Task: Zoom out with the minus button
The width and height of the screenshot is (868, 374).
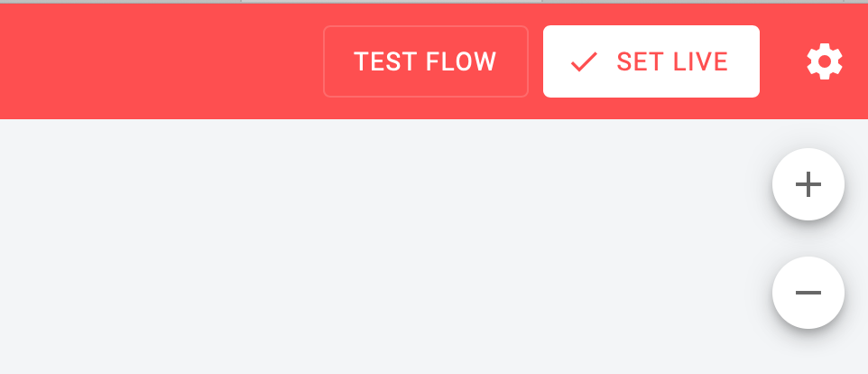Action: (x=808, y=293)
